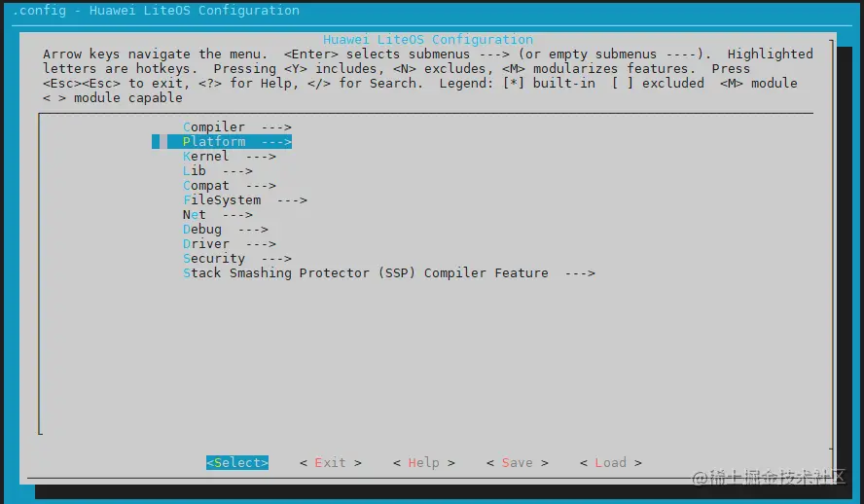Click the '.config - Huawei LiteOS Configuration' header text
This screenshot has width=864, height=504.
point(156,11)
